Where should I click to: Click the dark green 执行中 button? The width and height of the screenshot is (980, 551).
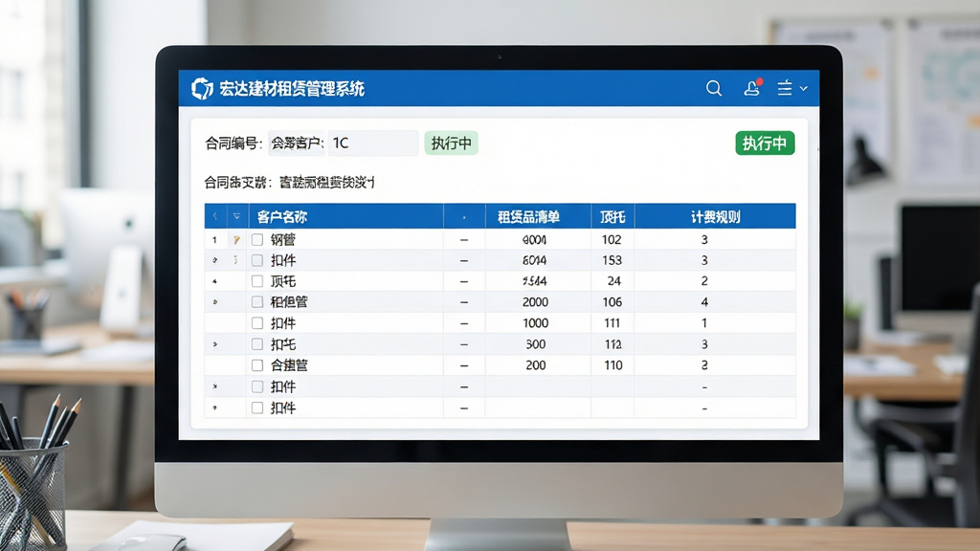(765, 143)
